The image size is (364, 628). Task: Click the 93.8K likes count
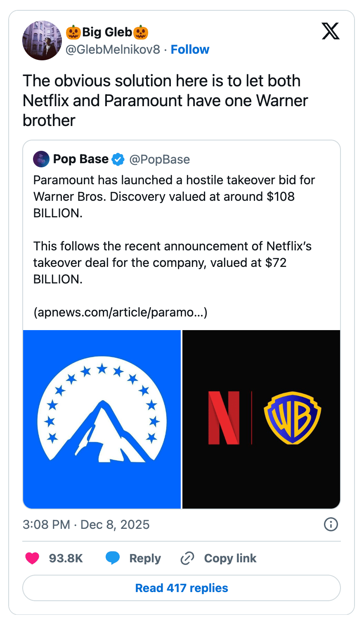pos(66,558)
